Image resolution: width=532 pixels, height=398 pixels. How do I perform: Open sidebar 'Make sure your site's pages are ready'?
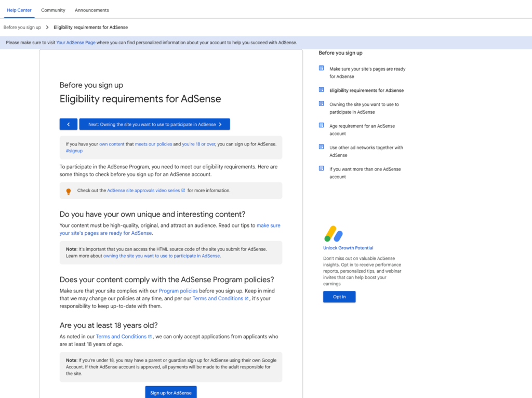coord(367,73)
